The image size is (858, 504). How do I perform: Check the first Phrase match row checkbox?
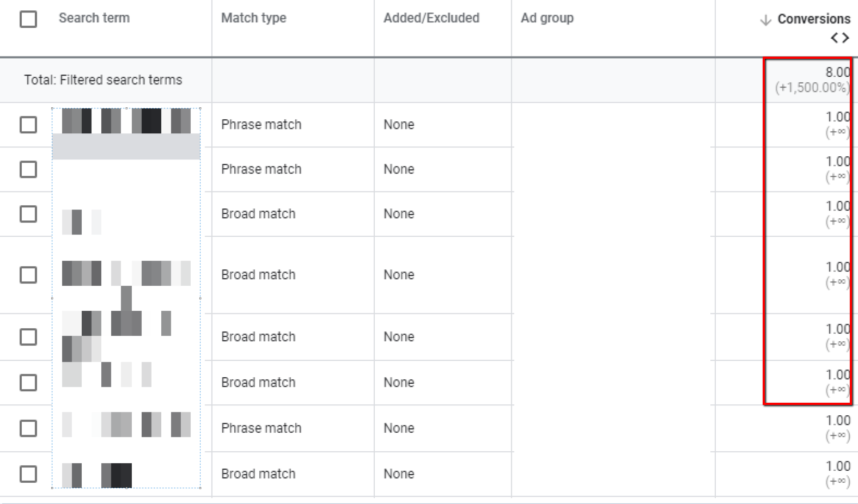[28, 125]
